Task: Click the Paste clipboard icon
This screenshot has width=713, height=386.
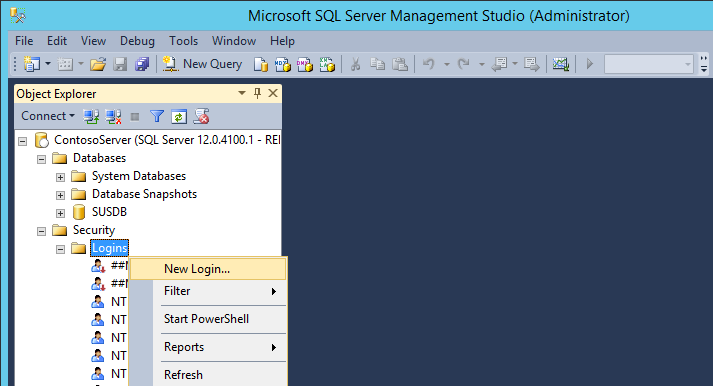Action: (400, 64)
